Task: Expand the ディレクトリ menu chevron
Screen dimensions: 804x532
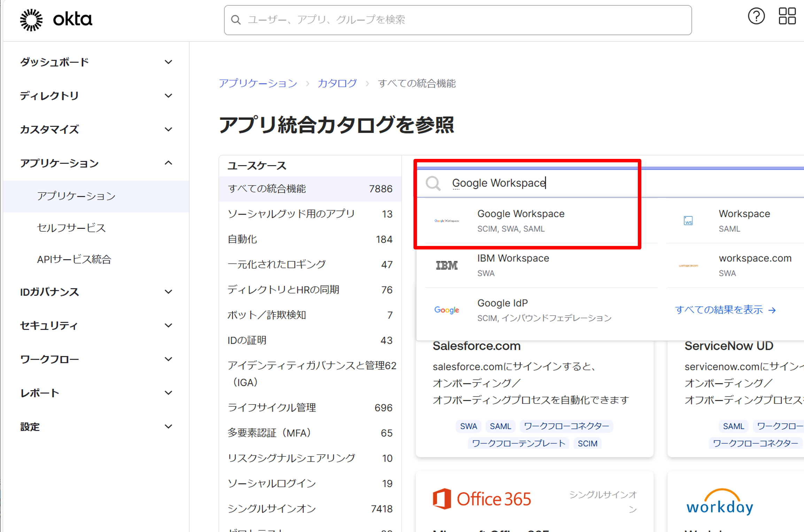Action: [169, 96]
